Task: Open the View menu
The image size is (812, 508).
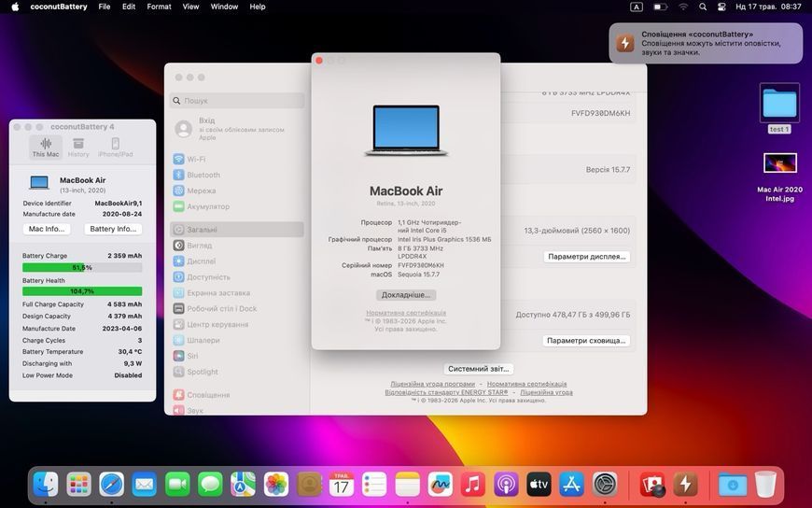Action: click(190, 7)
